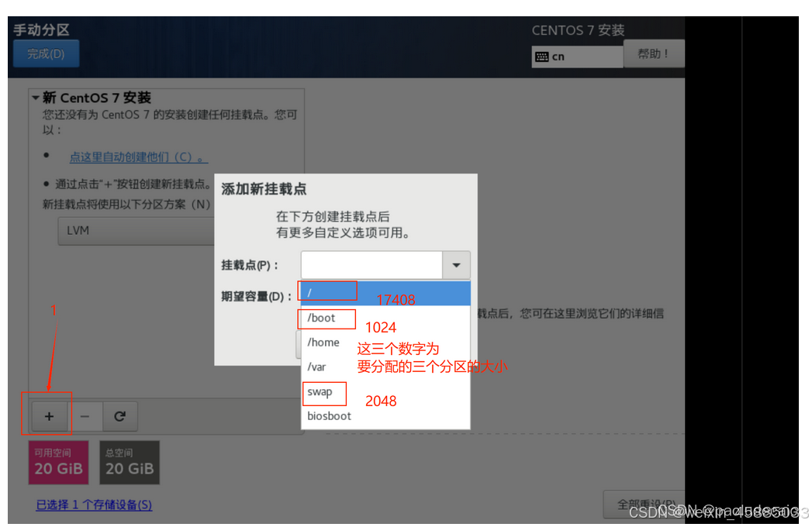Click the 可用空间 20 GiB available space box

[58, 463]
